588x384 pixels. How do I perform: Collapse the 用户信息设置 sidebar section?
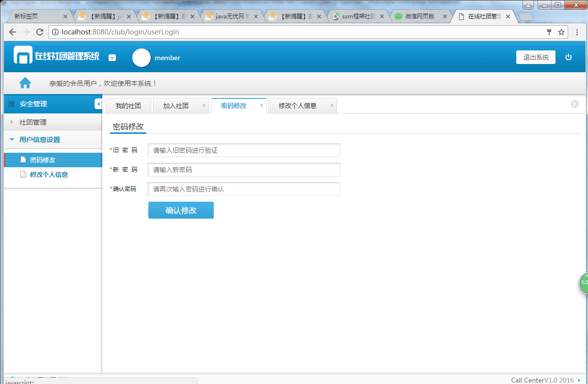[40, 140]
